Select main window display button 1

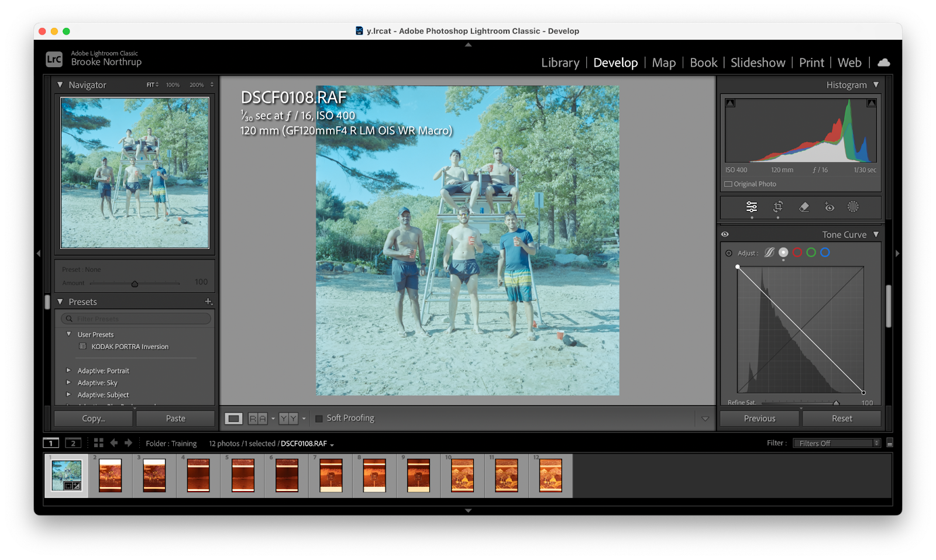click(x=51, y=443)
